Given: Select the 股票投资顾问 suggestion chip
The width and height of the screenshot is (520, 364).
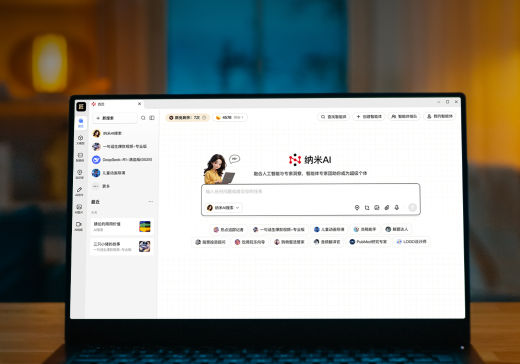Looking at the screenshot, I should click(x=210, y=242).
